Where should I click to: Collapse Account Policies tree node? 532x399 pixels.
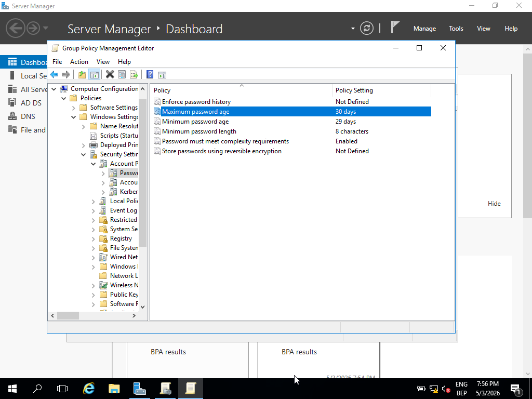94,164
